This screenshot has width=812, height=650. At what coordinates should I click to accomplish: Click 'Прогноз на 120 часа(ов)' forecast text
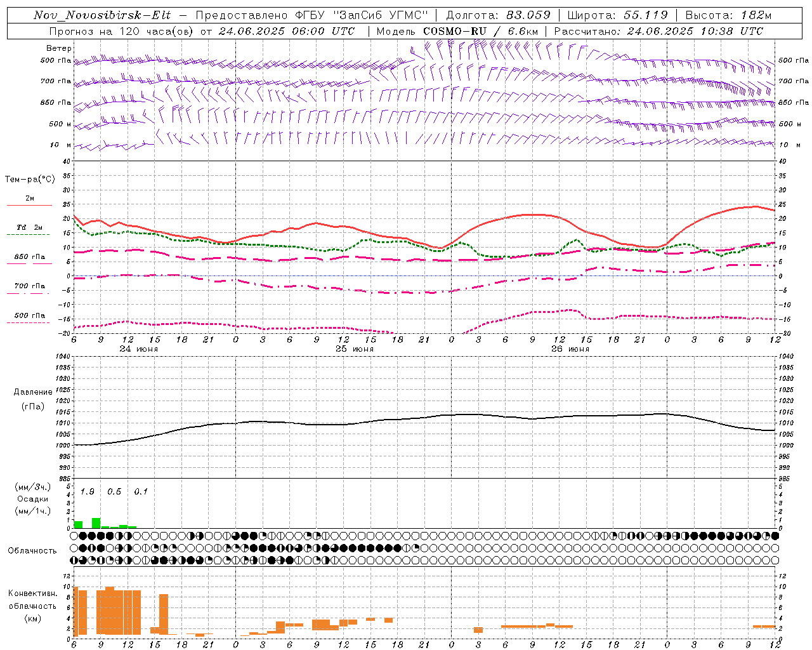pyautogui.click(x=121, y=31)
